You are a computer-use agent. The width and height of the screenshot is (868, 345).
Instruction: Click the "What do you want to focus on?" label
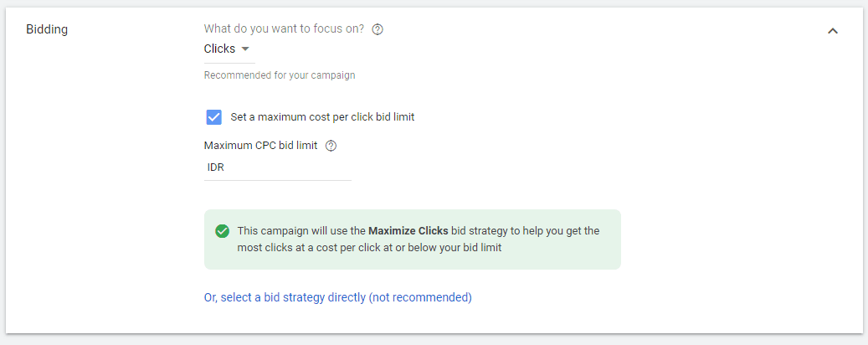(x=284, y=29)
